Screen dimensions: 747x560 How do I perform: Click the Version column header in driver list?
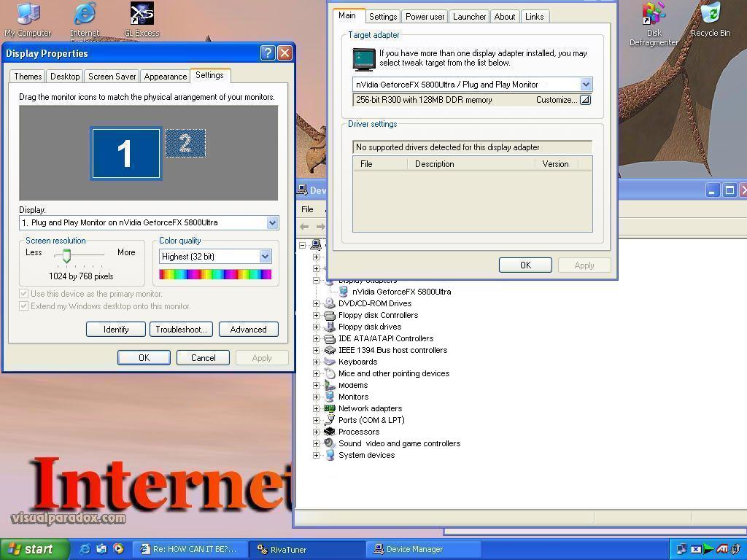click(x=555, y=164)
